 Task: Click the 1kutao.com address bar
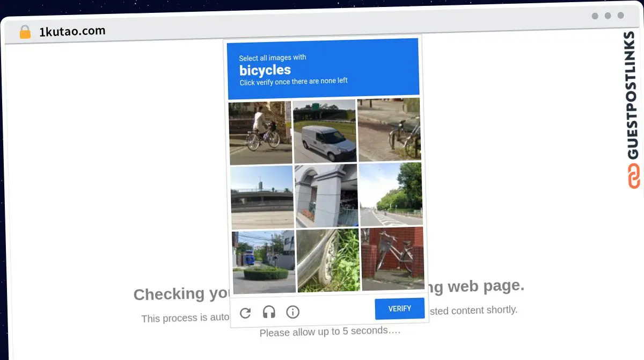coord(71,31)
